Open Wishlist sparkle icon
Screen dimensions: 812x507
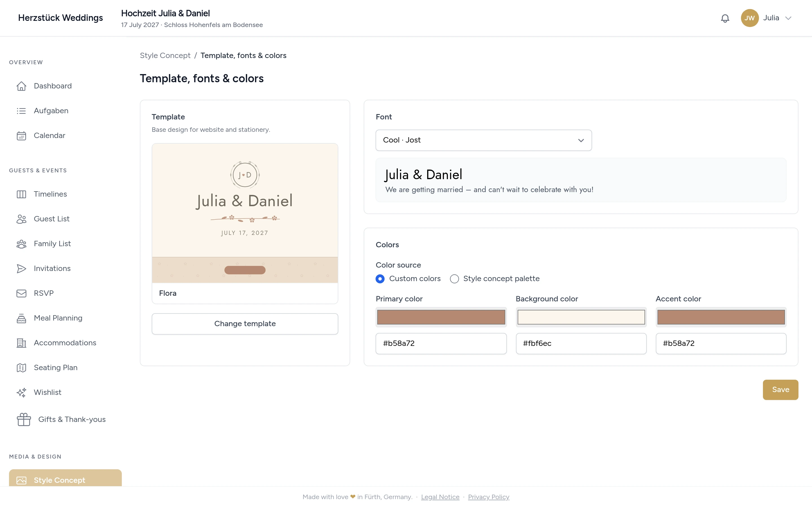click(x=21, y=393)
